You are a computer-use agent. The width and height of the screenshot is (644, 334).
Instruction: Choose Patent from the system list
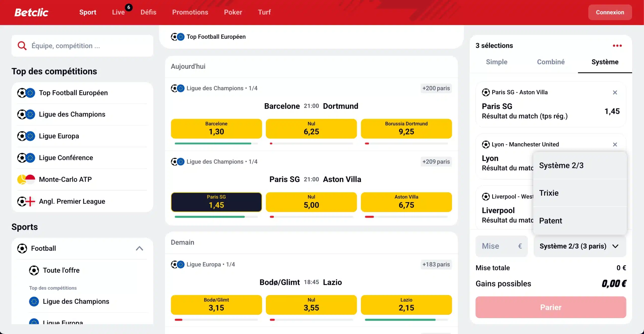pyautogui.click(x=580, y=221)
